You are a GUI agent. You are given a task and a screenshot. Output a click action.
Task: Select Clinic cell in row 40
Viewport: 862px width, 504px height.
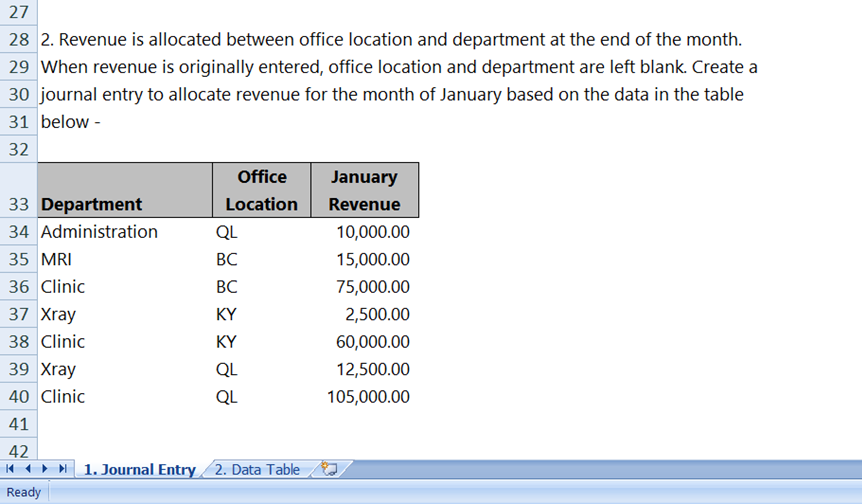125,397
